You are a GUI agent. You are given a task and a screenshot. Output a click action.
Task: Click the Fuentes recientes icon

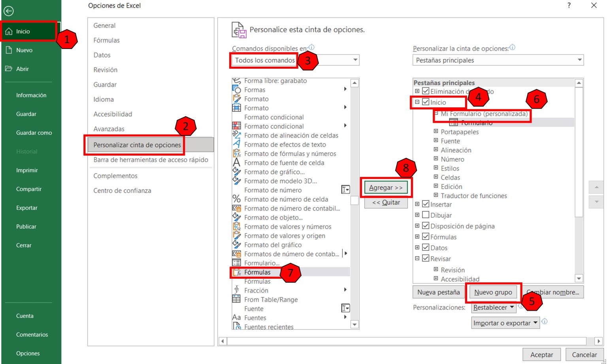[237, 326]
